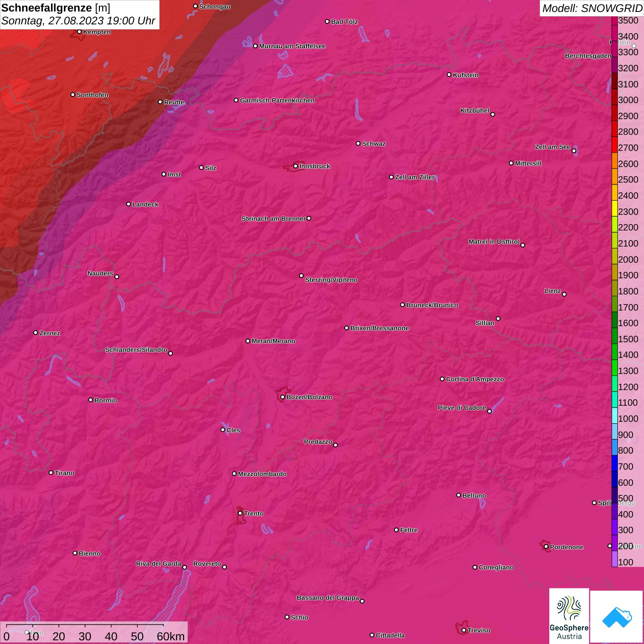Click the Cles label
Viewport: 644px width, 644px height.
233,430
